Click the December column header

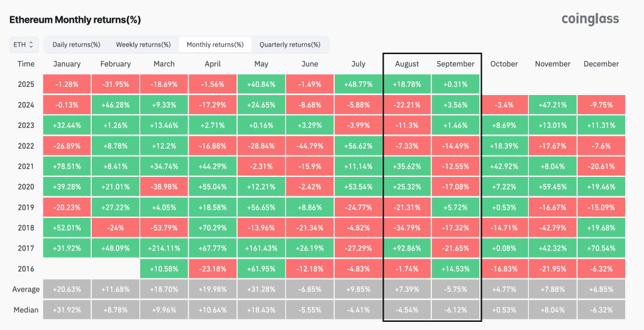[x=601, y=64]
